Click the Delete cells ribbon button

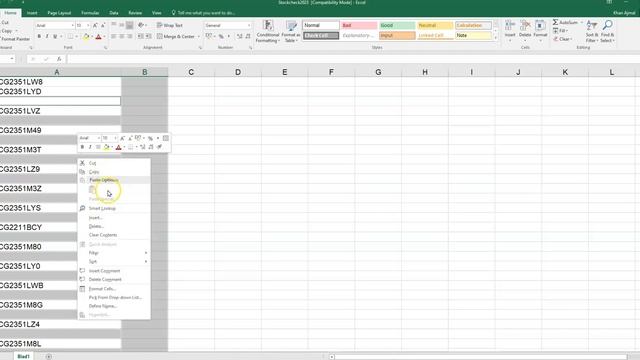(x=525, y=30)
